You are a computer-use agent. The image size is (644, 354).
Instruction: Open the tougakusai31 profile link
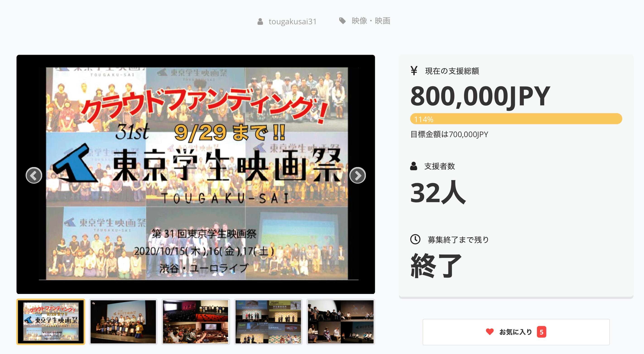click(x=293, y=22)
